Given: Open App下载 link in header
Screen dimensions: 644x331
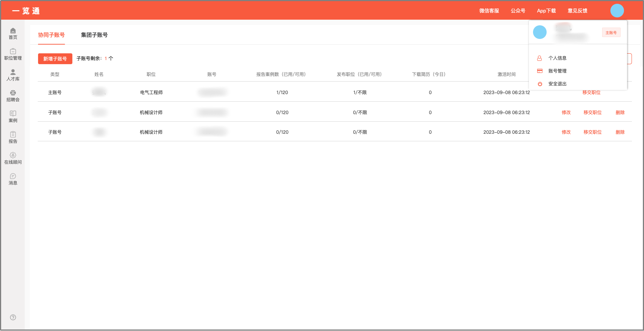Looking at the screenshot, I should click(x=546, y=11).
